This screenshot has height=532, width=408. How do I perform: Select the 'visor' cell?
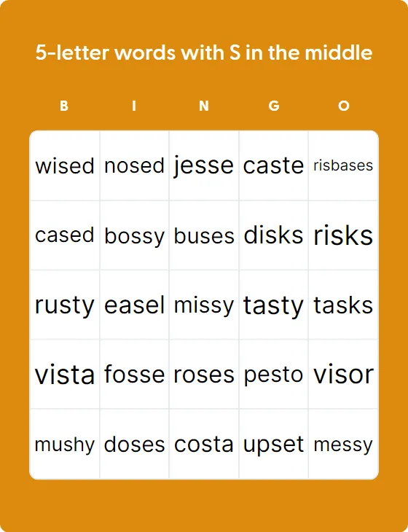[343, 375]
